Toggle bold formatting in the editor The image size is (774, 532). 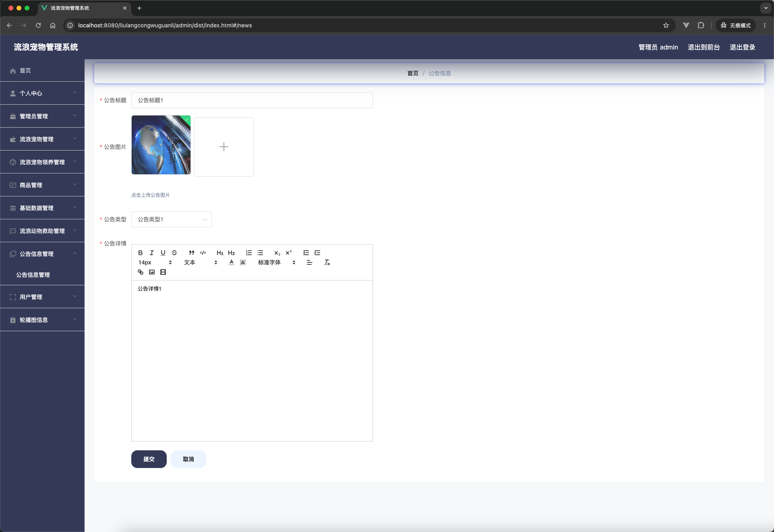(x=140, y=253)
